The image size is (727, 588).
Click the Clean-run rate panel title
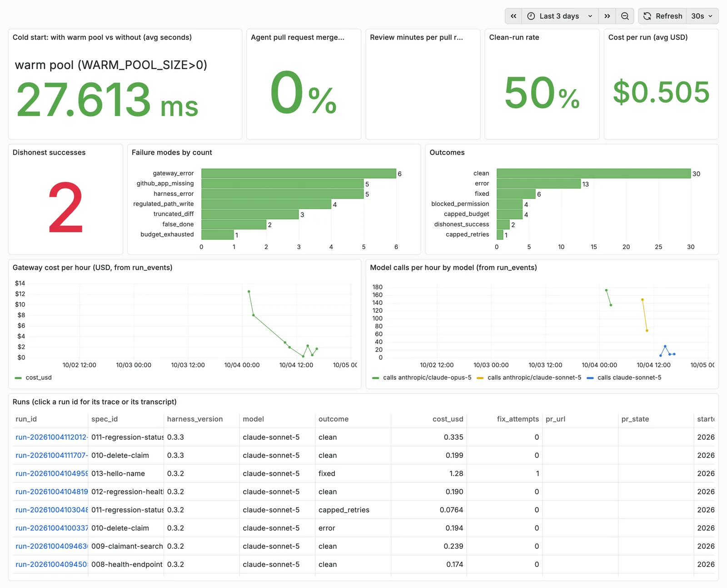click(514, 37)
